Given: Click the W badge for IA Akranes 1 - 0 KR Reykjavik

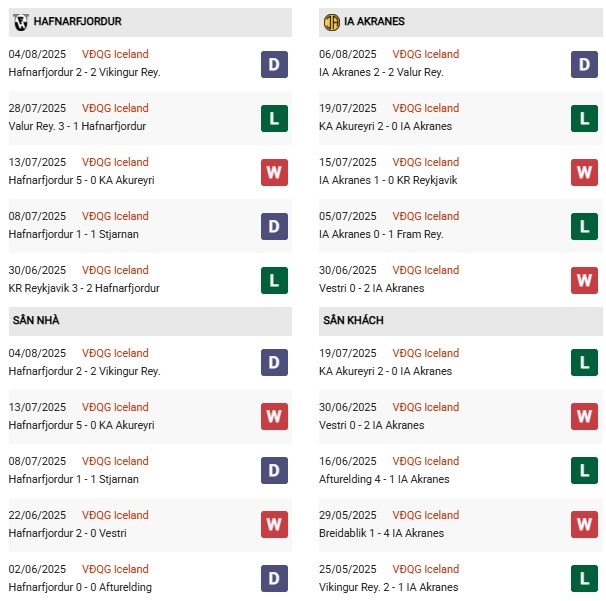Looking at the screenshot, I should point(585,172).
